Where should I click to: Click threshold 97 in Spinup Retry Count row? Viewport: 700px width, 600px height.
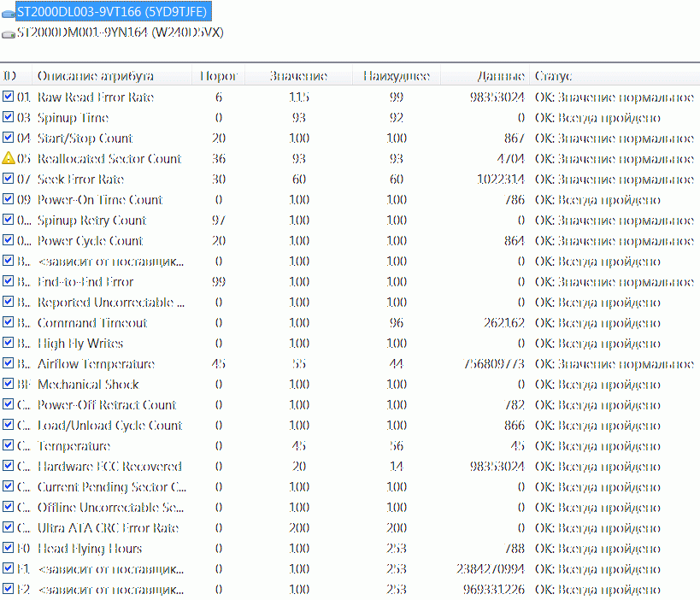(x=218, y=221)
